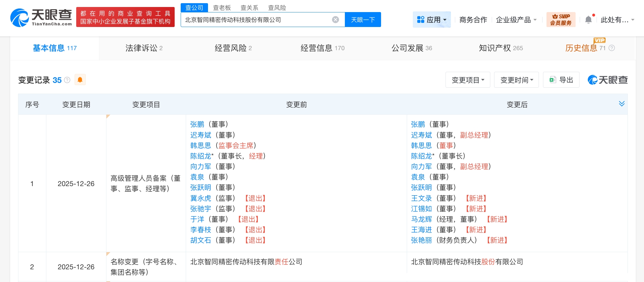The height and width of the screenshot is (282, 644).
Task: Open 马龙辉 profile link in 变更后 column
Action: 421,219
